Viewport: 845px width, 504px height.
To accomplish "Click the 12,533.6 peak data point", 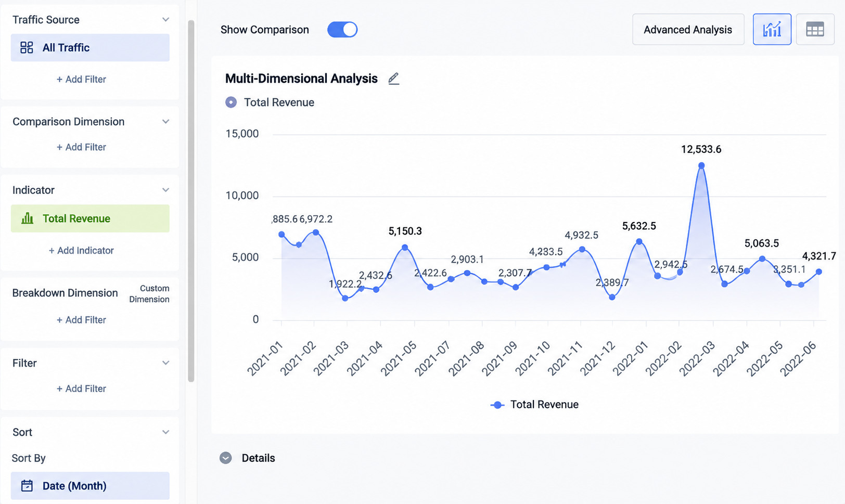I will 701,165.
